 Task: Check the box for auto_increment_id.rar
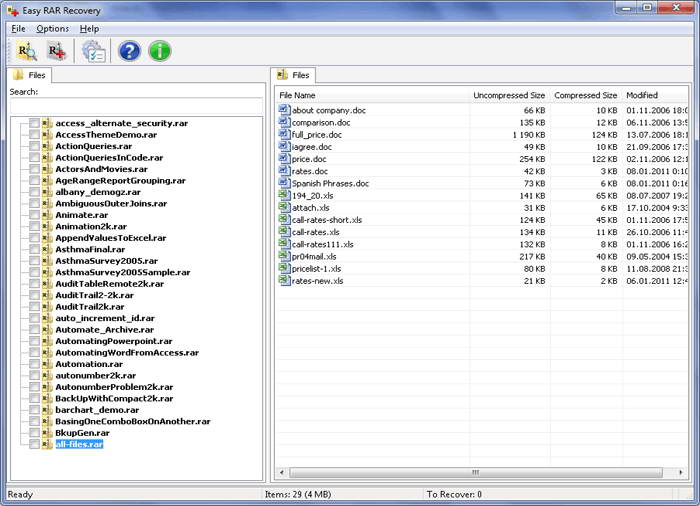pos(34,318)
